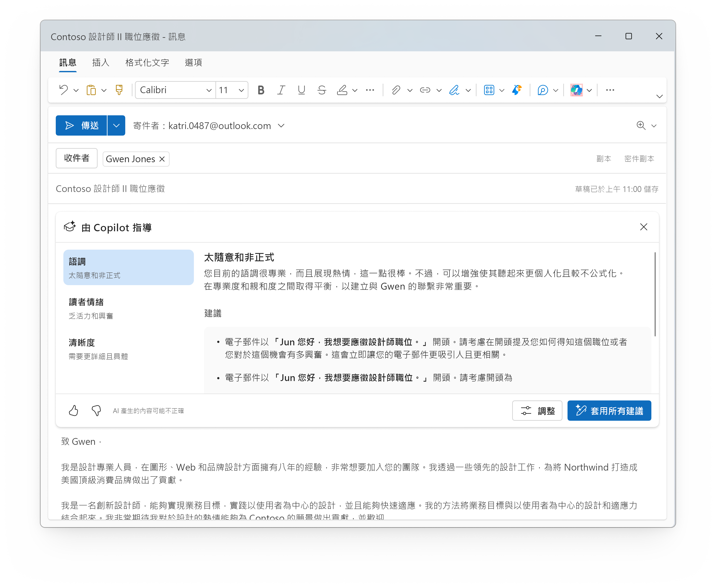This screenshot has height=588, width=716.
Task: Switch to 訊息 tab
Action: [68, 63]
